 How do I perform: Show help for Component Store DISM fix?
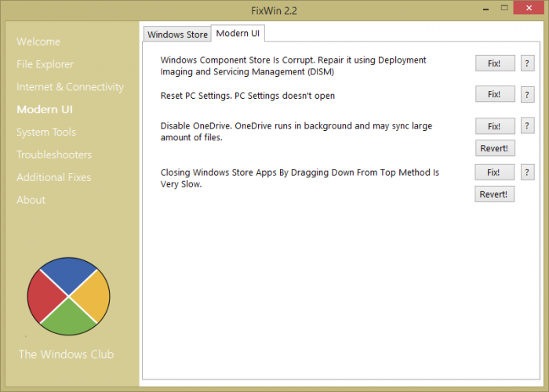pyautogui.click(x=527, y=64)
